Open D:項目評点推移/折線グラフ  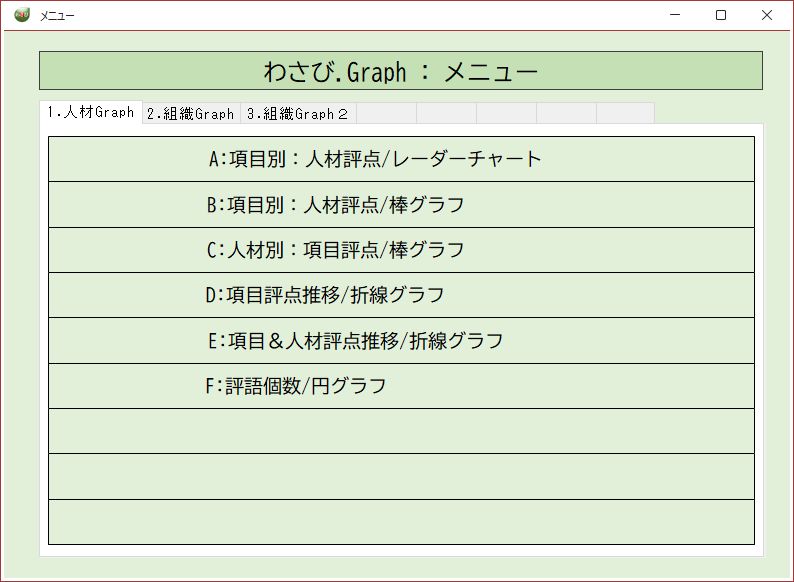click(x=401, y=295)
